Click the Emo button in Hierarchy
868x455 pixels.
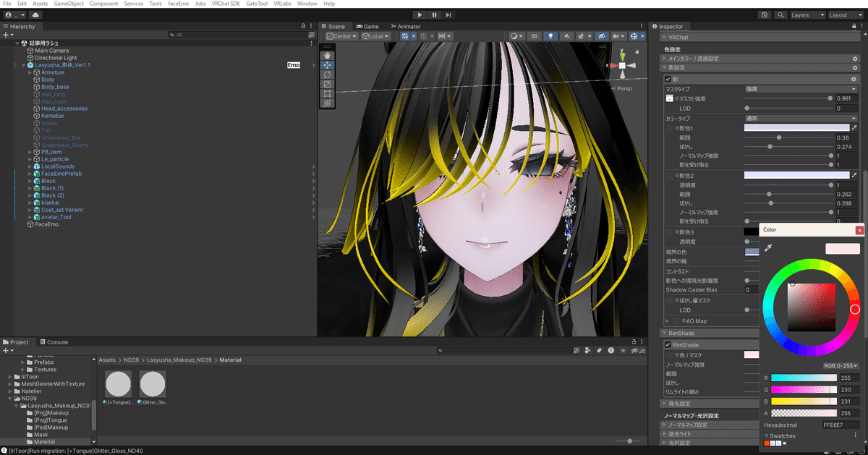294,65
